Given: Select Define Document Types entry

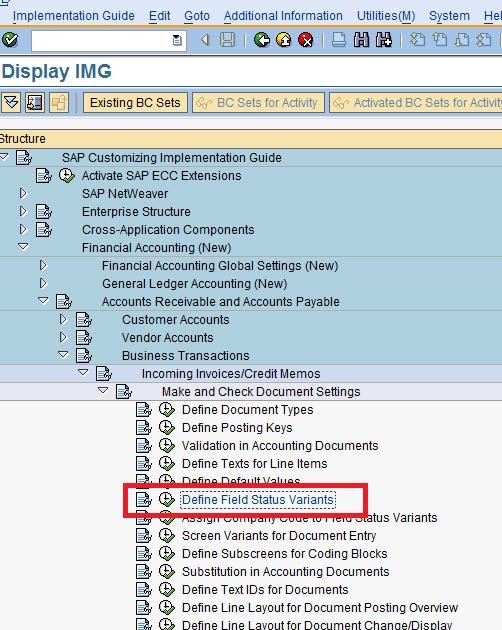Looking at the screenshot, I should (248, 410).
